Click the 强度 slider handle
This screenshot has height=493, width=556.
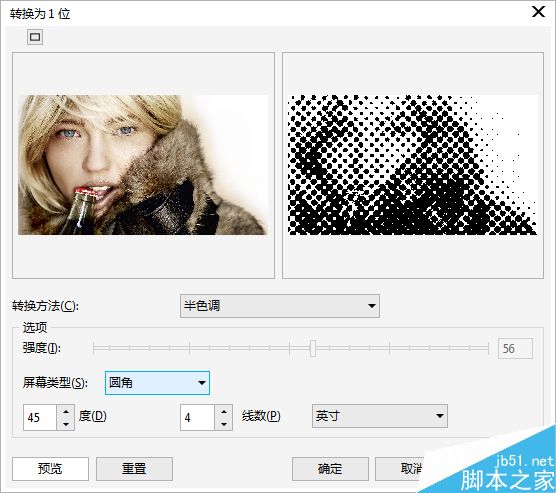313,348
